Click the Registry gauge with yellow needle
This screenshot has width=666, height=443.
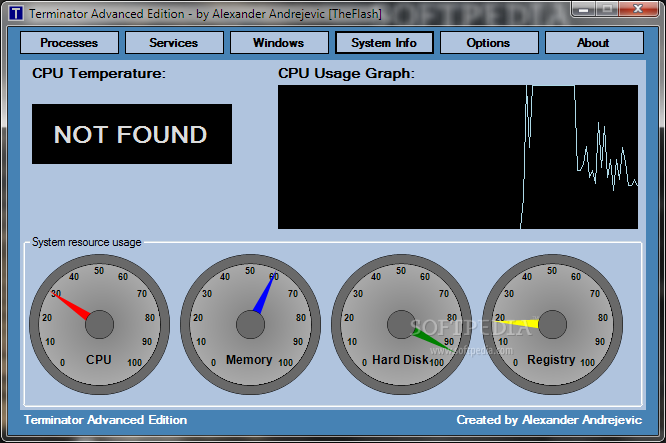tap(552, 324)
